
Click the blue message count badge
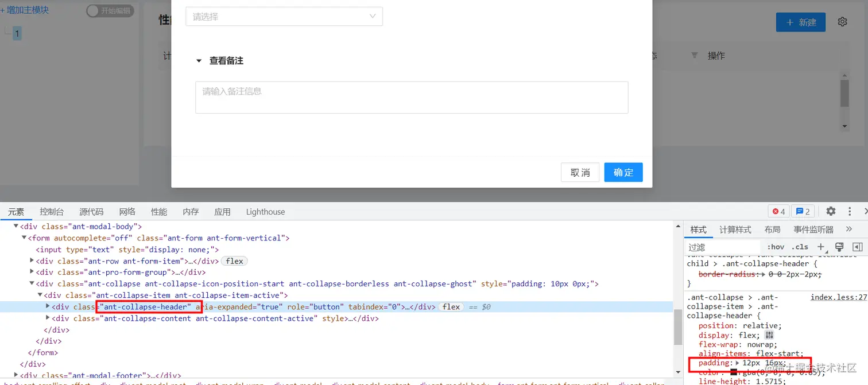tap(803, 212)
